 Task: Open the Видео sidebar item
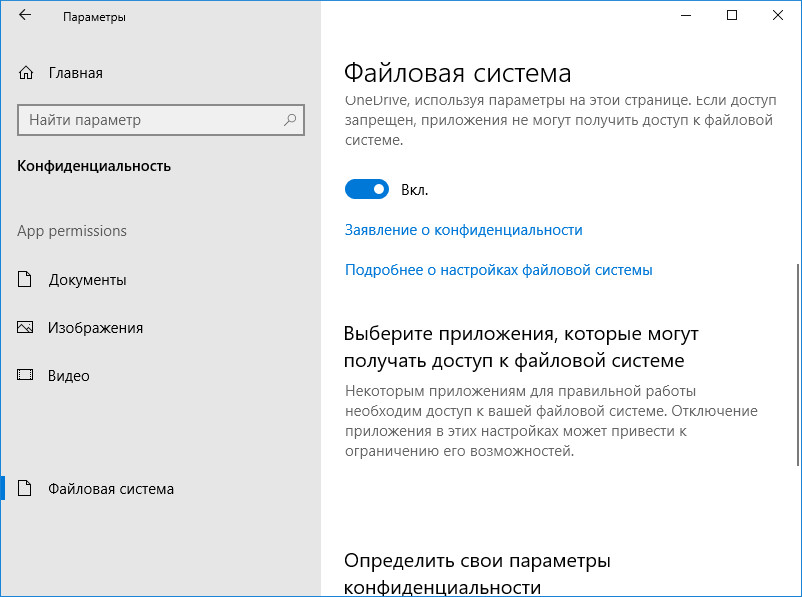pos(161,375)
